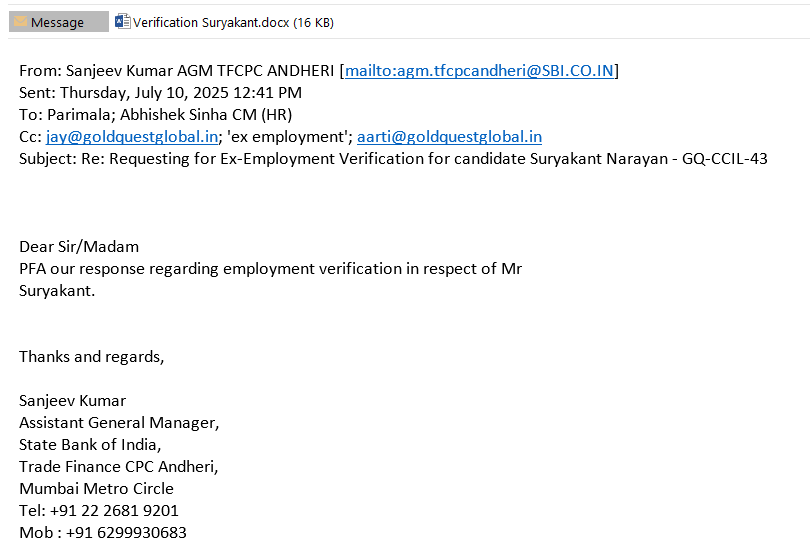This screenshot has width=810, height=555.
Task: Click the Word document icon of the attachment
Action: click(123, 21)
